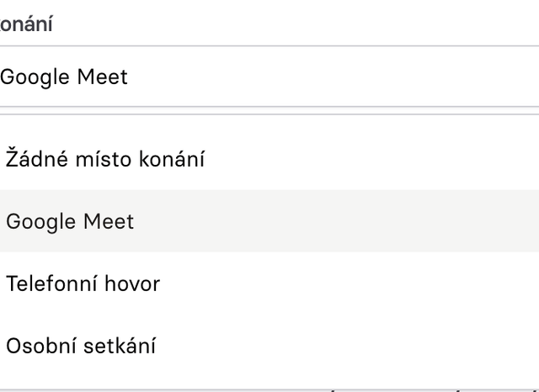Choose the personal meeting venue type
This screenshot has width=539, height=392.
(81, 346)
